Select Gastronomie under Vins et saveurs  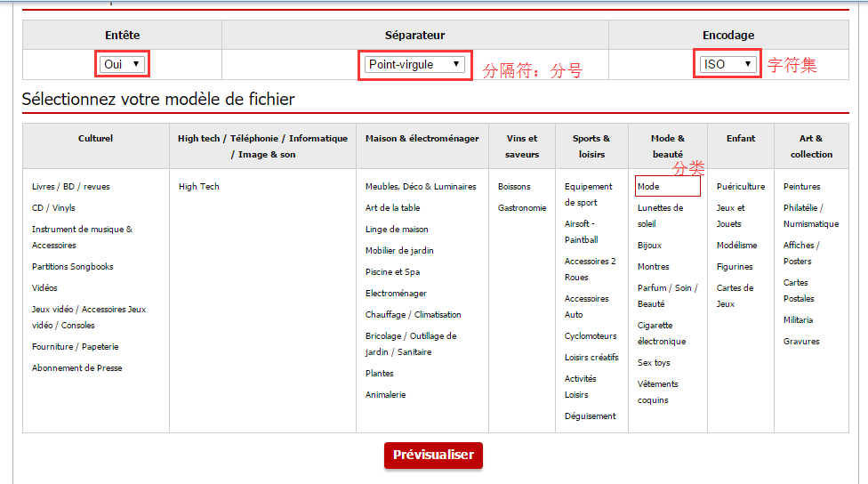coord(522,208)
